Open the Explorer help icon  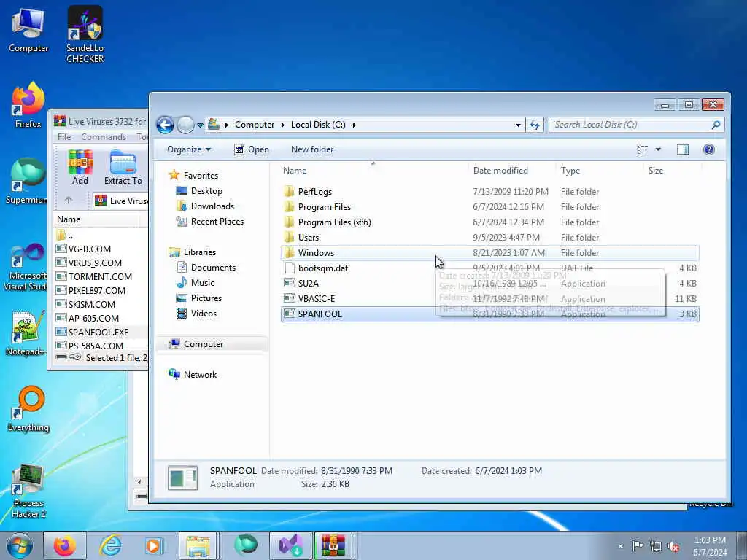coord(708,149)
